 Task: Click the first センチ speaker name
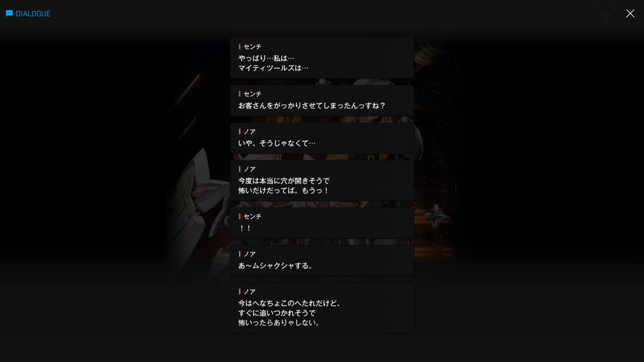click(253, 47)
